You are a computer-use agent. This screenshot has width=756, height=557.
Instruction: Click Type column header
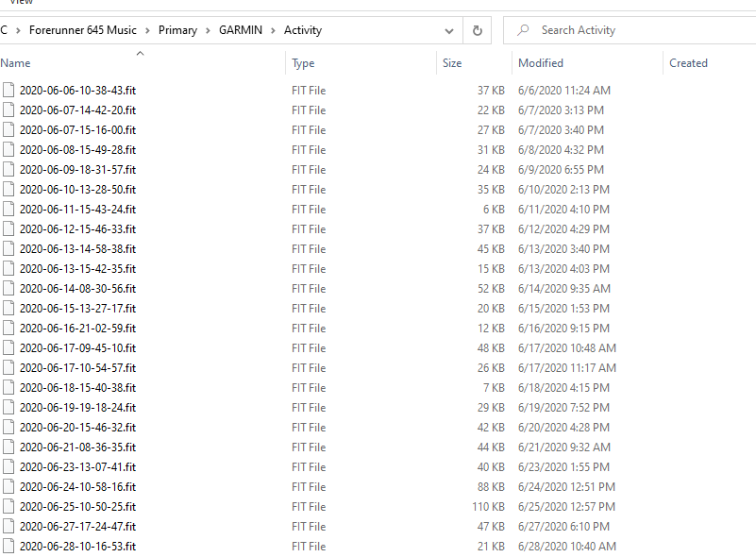(303, 63)
